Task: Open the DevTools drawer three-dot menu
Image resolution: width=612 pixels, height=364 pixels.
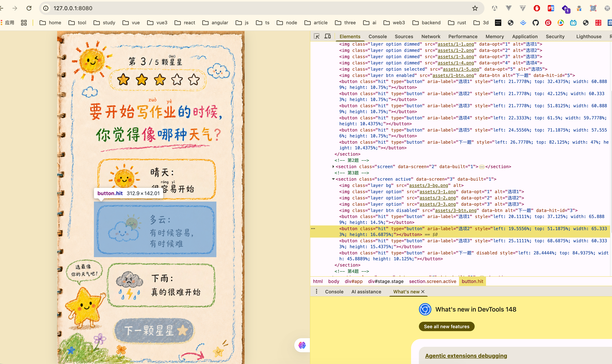Action: (x=317, y=291)
